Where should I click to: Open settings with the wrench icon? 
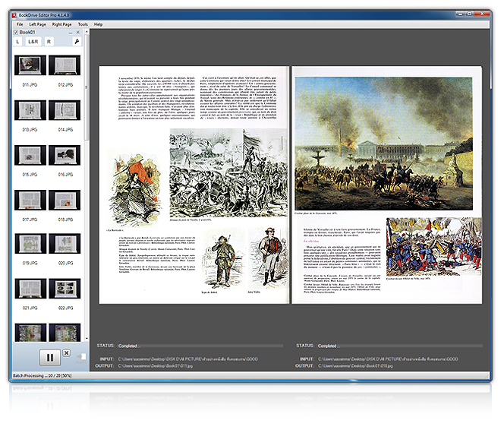click(77, 42)
